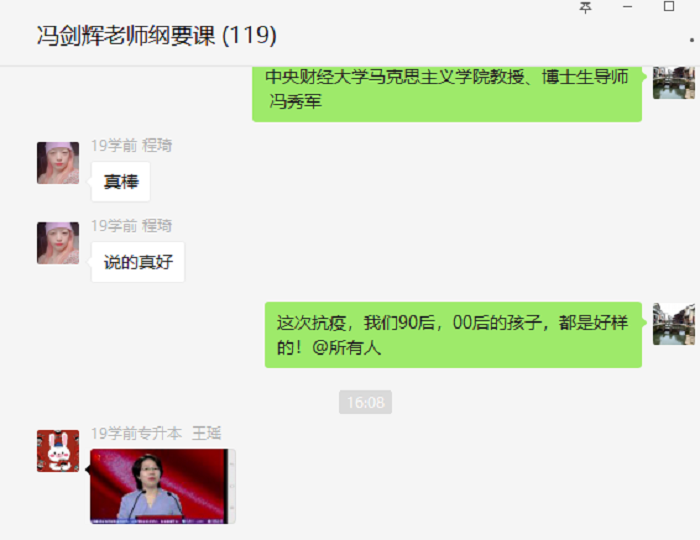Click sender name 19学前 程琦 above 真棒
The image size is (700, 540).
[x=132, y=145]
